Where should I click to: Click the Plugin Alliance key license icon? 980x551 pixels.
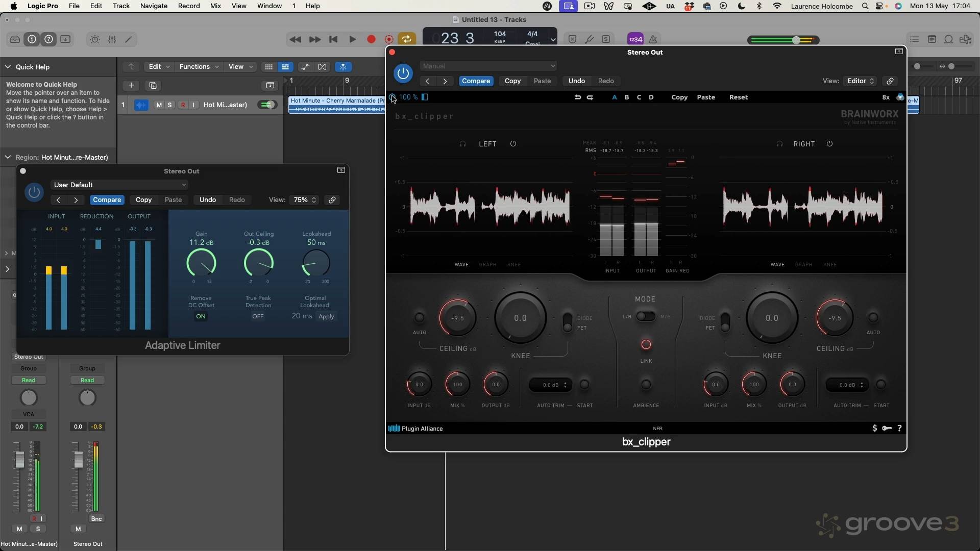coord(887,429)
